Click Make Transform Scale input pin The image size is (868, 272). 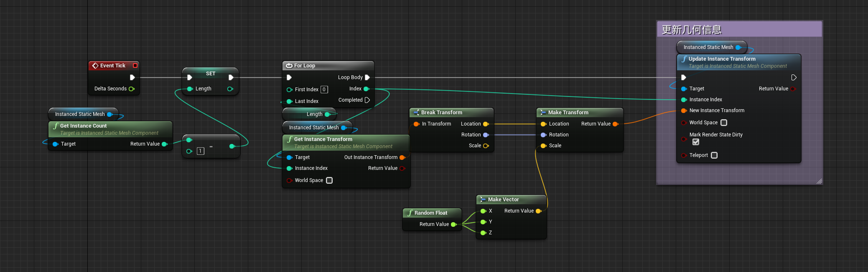tap(543, 146)
